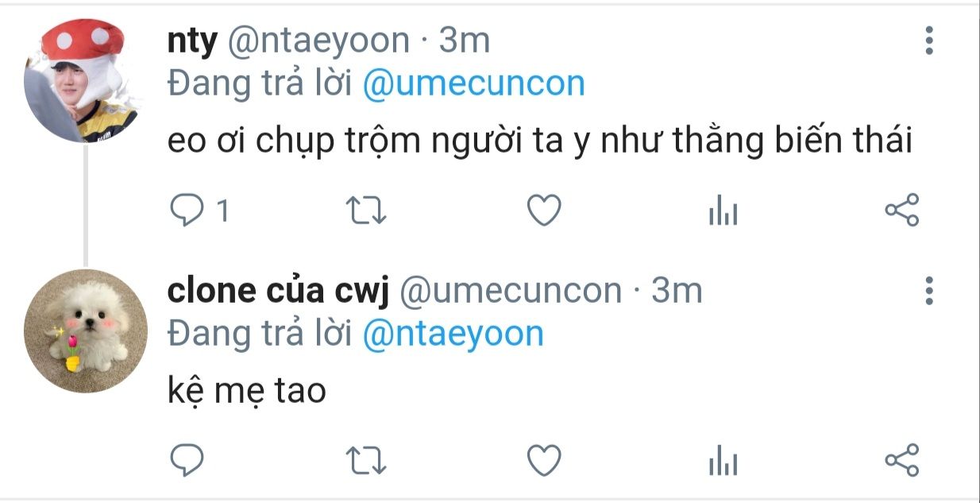980x503 pixels.
Task: Open the @ntaeyoon mention link
Action: 453,335
